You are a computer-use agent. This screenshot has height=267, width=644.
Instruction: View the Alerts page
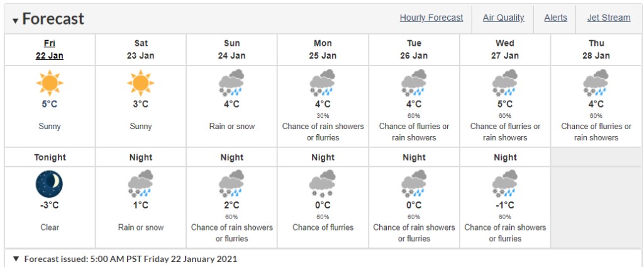[x=556, y=18]
